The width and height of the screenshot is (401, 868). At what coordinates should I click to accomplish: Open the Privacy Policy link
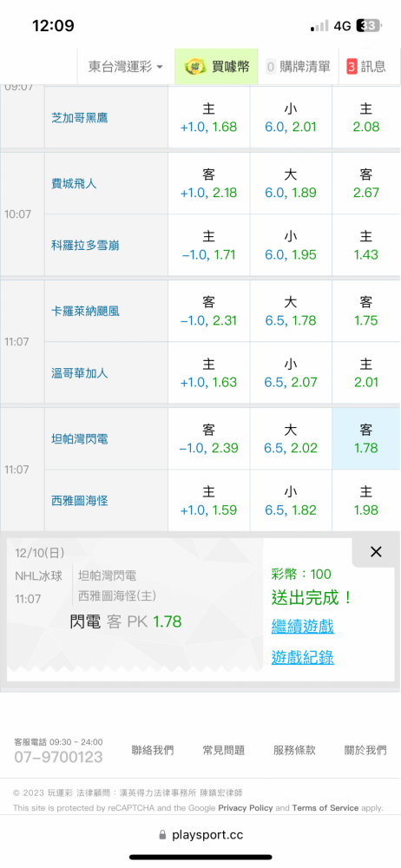[x=246, y=807]
